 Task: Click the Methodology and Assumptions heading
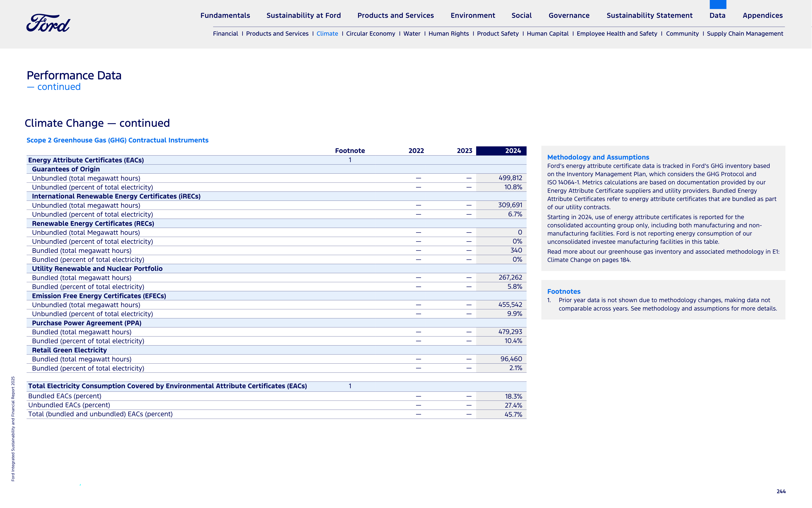[598, 157]
